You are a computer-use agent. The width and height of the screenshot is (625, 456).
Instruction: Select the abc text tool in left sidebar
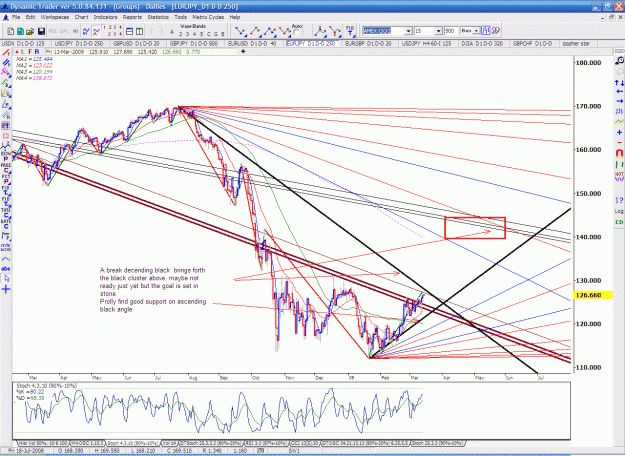pos(6,269)
